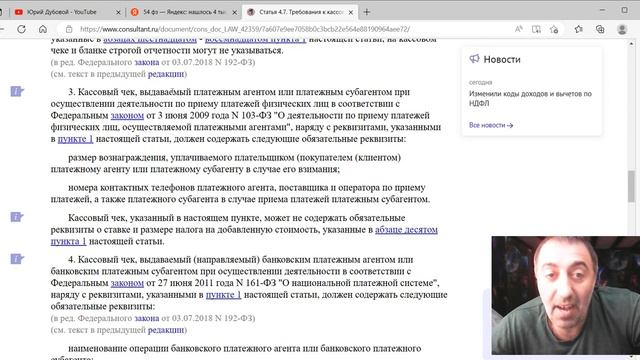Click 'сегодня' date label in news

click(x=480, y=82)
